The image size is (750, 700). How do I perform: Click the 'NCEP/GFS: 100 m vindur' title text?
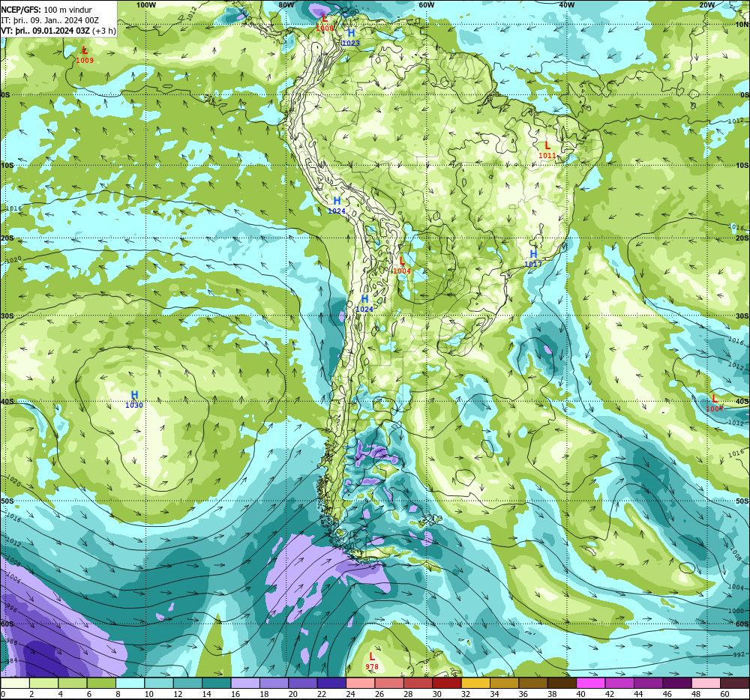[x=46, y=10]
